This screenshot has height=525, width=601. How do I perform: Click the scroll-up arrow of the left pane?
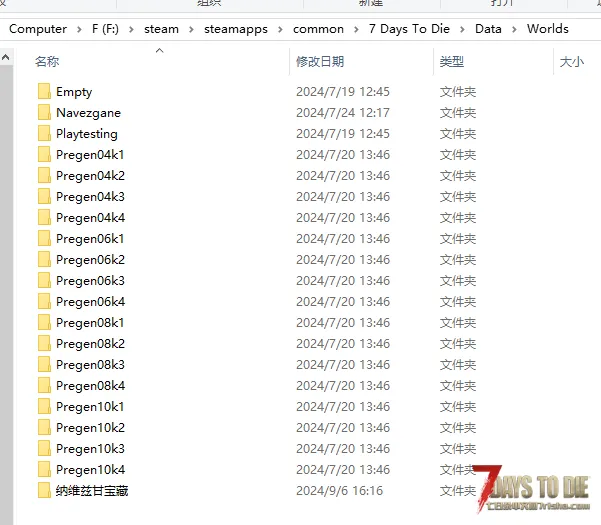pyautogui.click(x=5, y=57)
